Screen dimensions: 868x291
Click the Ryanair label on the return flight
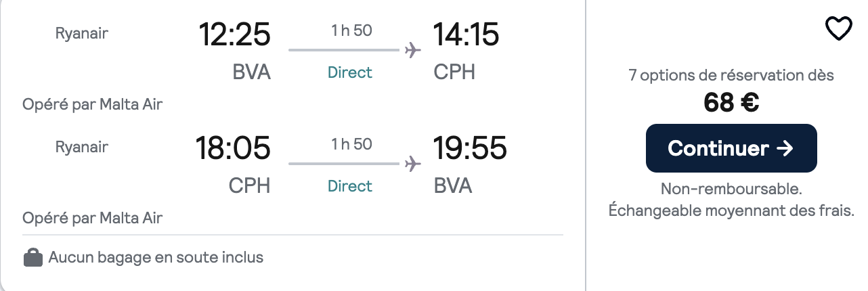click(x=82, y=146)
